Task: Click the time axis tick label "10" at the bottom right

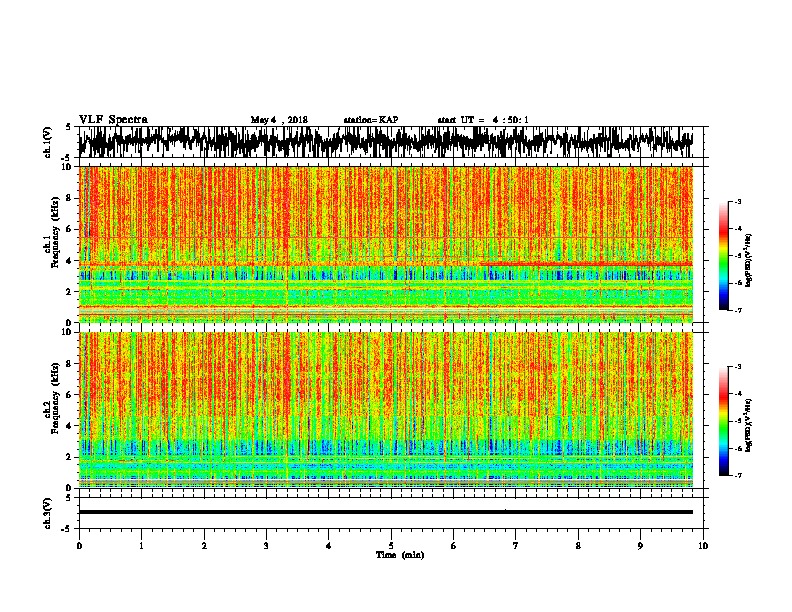Action: (703, 546)
